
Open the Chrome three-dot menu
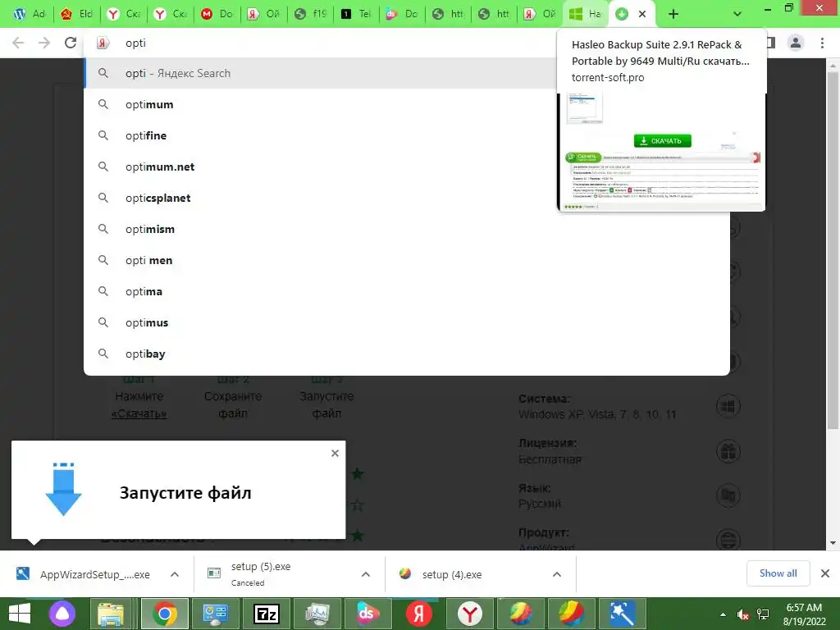pyautogui.click(x=822, y=43)
